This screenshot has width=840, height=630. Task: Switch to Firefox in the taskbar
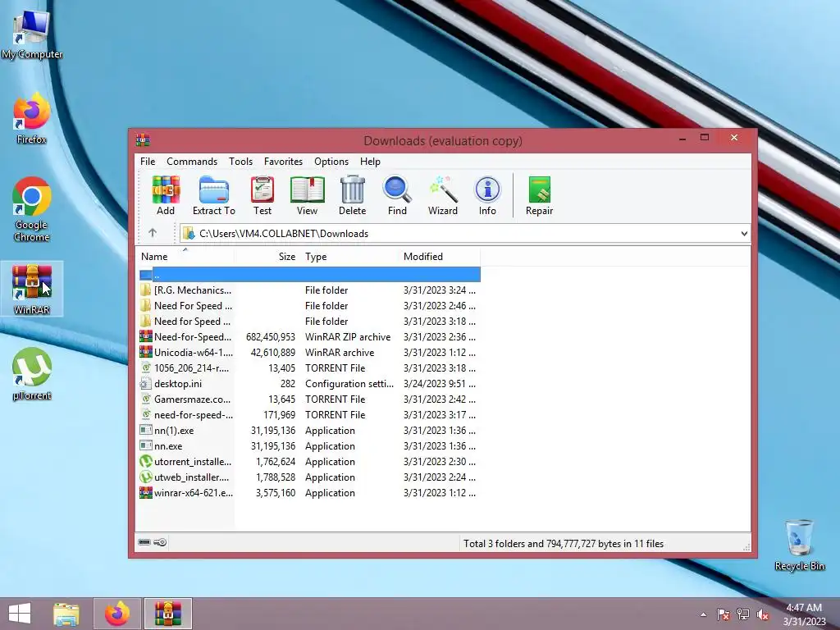tap(117, 614)
